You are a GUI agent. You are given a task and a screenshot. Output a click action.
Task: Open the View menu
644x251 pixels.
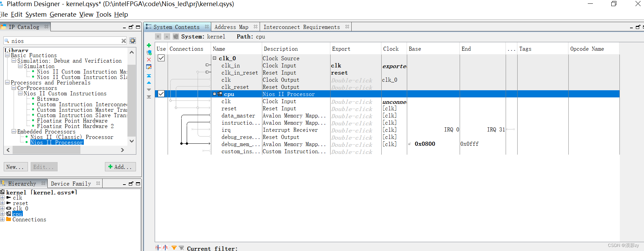(x=86, y=14)
